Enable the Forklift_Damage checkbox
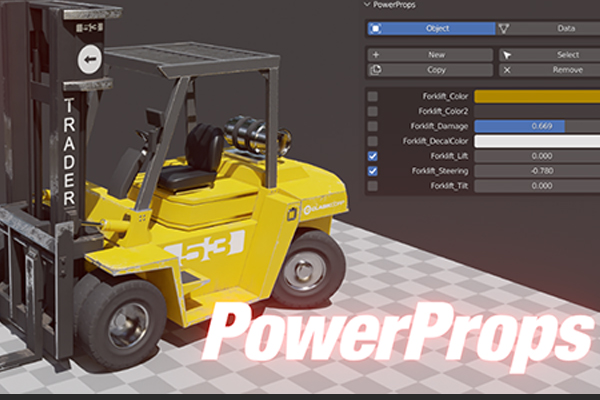The image size is (600, 400). point(373,126)
